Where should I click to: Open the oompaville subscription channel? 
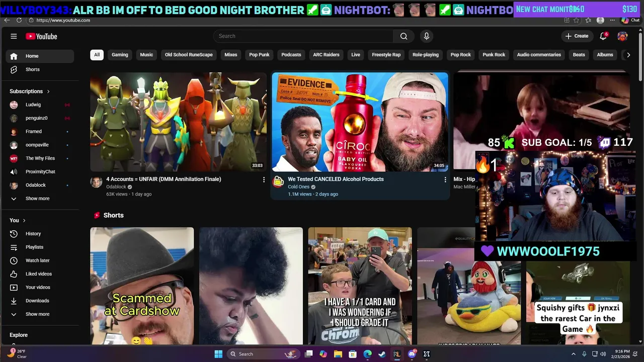pyautogui.click(x=40, y=145)
